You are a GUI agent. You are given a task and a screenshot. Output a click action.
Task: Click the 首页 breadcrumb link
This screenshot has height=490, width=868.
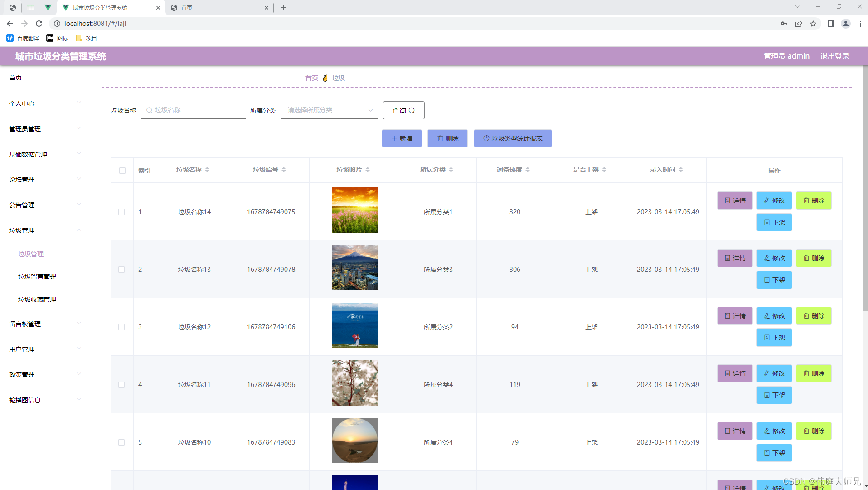(312, 78)
